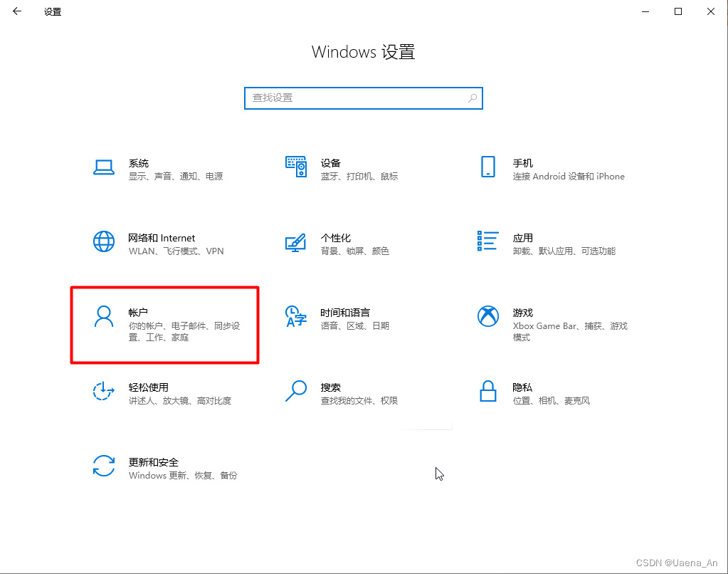Click the 轻松使用 heading text
The height and width of the screenshot is (574, 728).
[x=148, y=387]
